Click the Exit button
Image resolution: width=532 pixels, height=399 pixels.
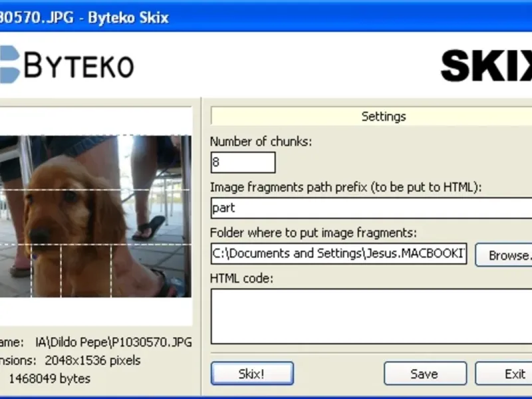tap(503, 374)
